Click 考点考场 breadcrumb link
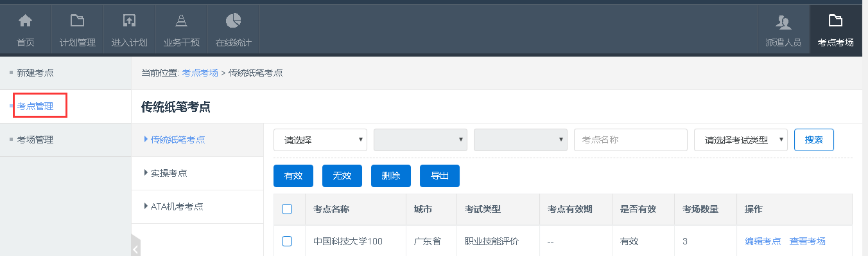This screenshot has width=868, height=256. (x=200, y=73)
